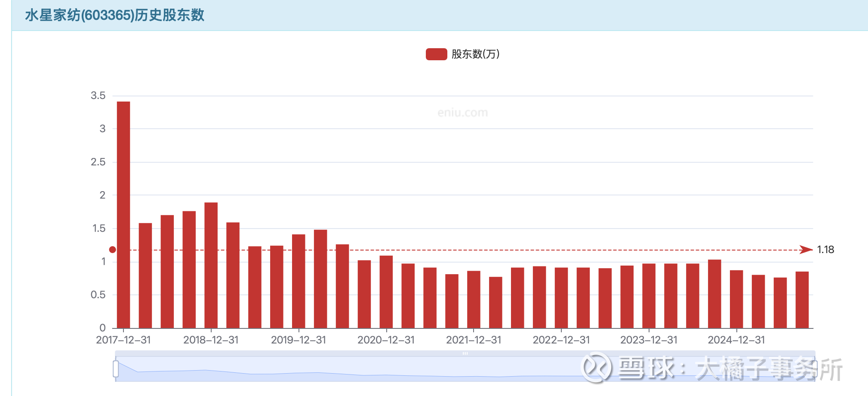Click the 2022-12-31 axis label
The width and height of the screenshot is (868, 396).
pyautogui.click(x=561, y=340)
